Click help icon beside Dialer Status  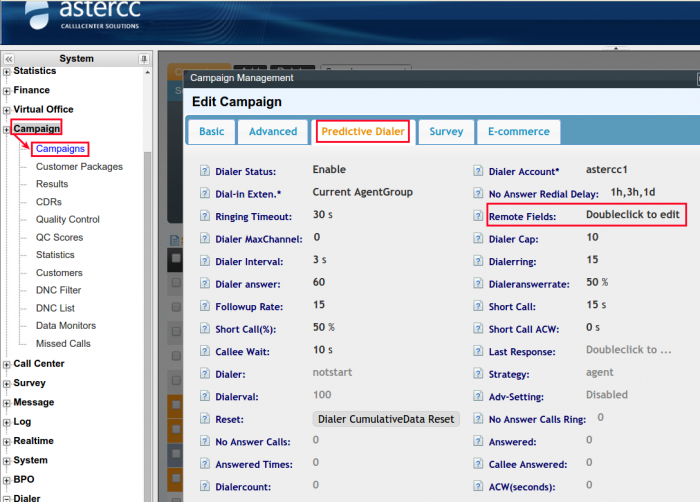205,172
